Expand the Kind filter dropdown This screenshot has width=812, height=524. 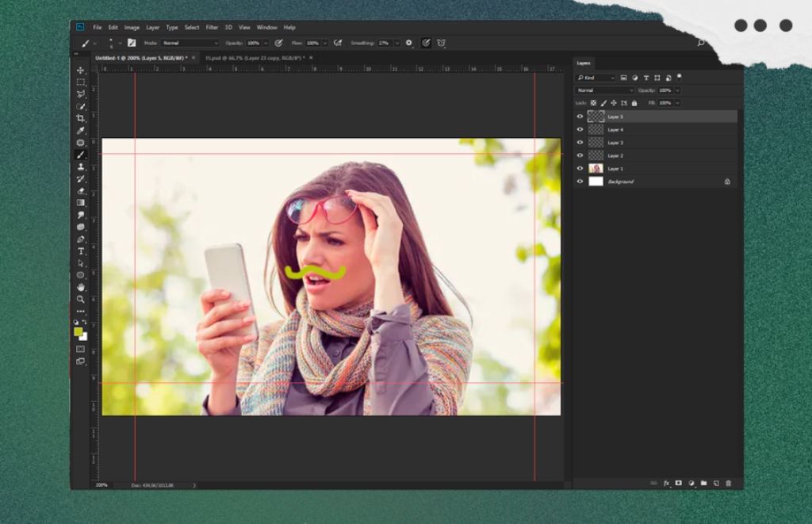pyautogui.click(x=596, y=78)
